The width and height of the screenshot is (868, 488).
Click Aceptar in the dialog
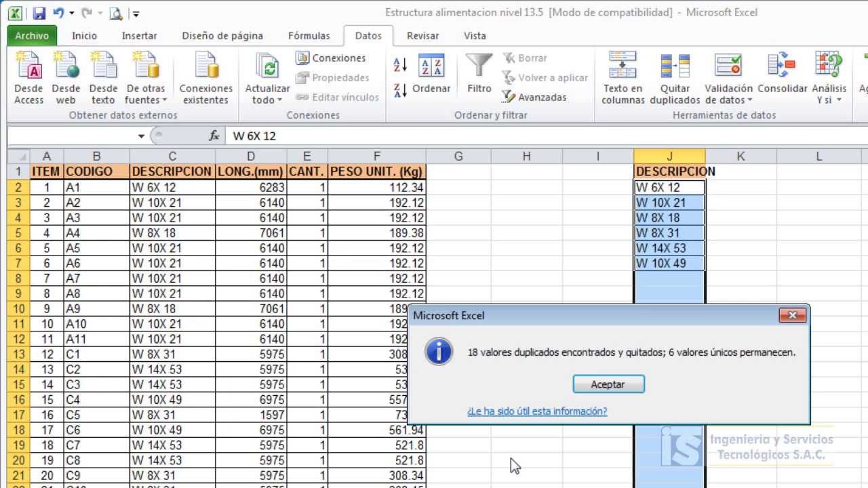608,384
